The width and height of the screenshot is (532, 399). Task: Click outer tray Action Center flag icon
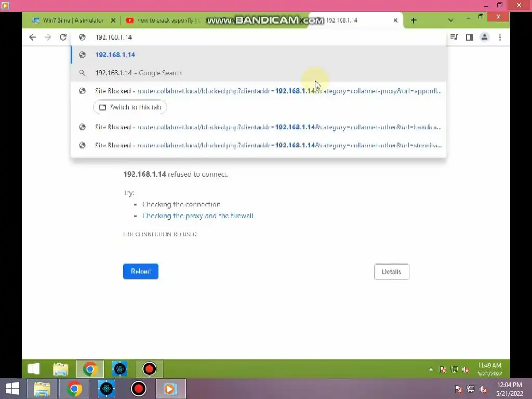(x=458, y=389)
